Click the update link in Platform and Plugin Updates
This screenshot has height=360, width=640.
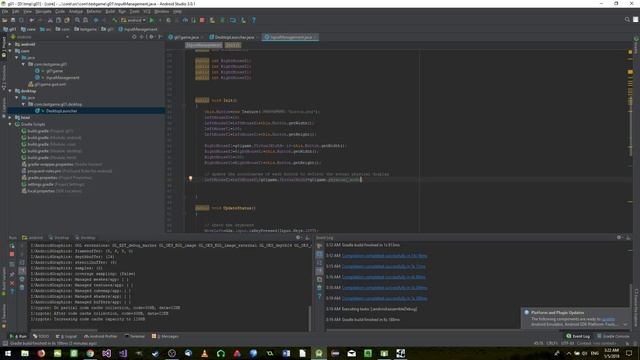[x=608, y=319]
